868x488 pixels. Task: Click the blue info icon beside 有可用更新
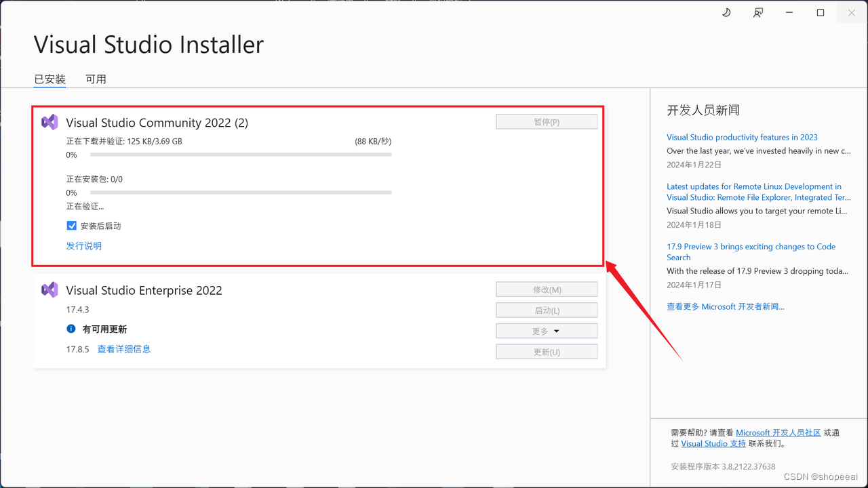point(71,329)
